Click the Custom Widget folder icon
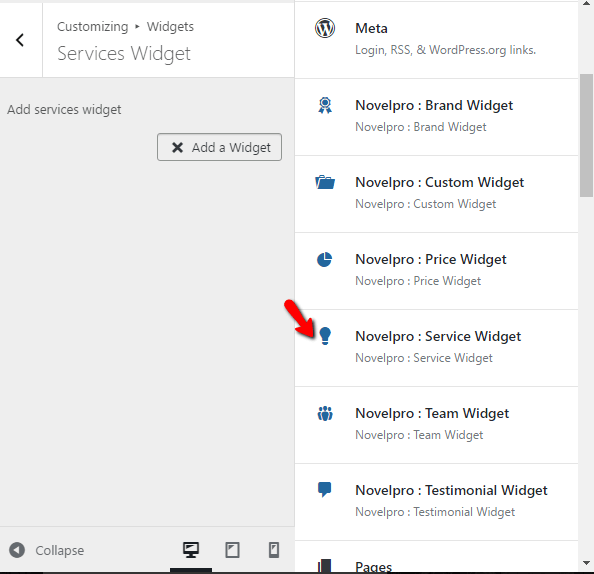Screen dimensions: 594x574 (325, 182)
